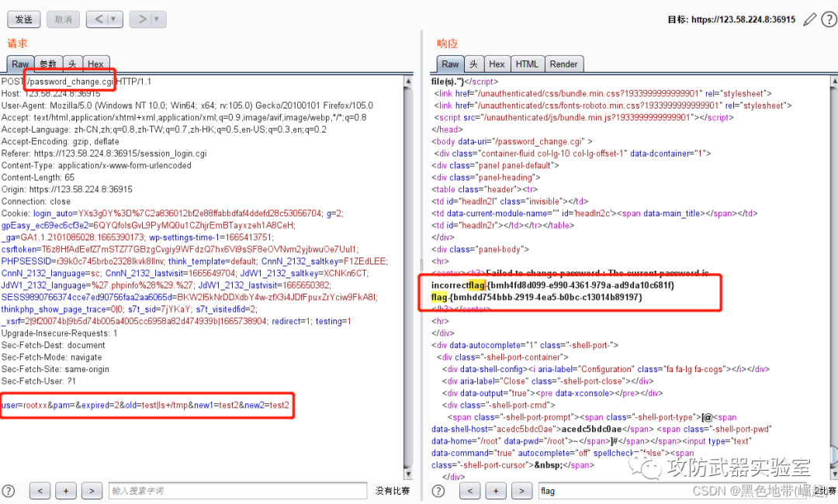Click the 响应 response panel heading
The height and width of the screenshot is (504, 838).
[x=448, y=43]
